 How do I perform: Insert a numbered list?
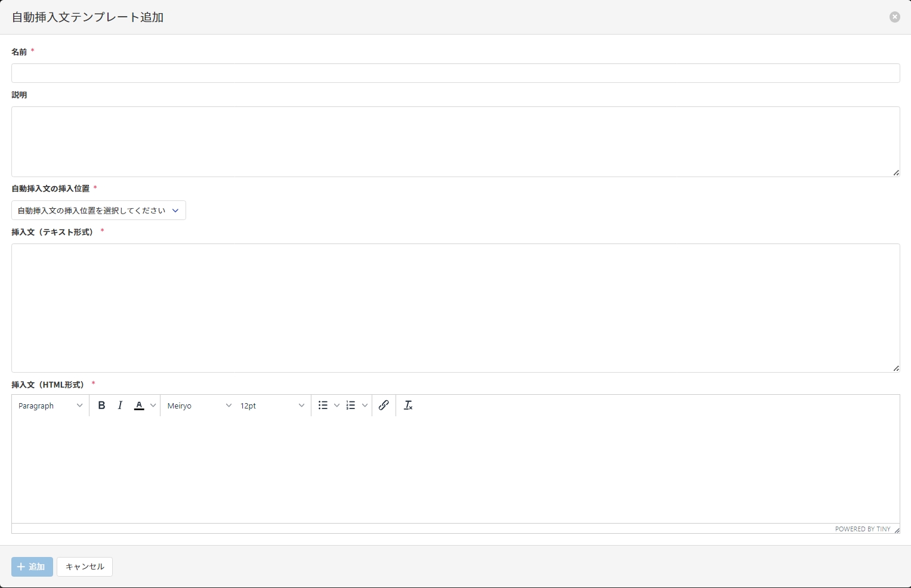(x=351, y=406)
